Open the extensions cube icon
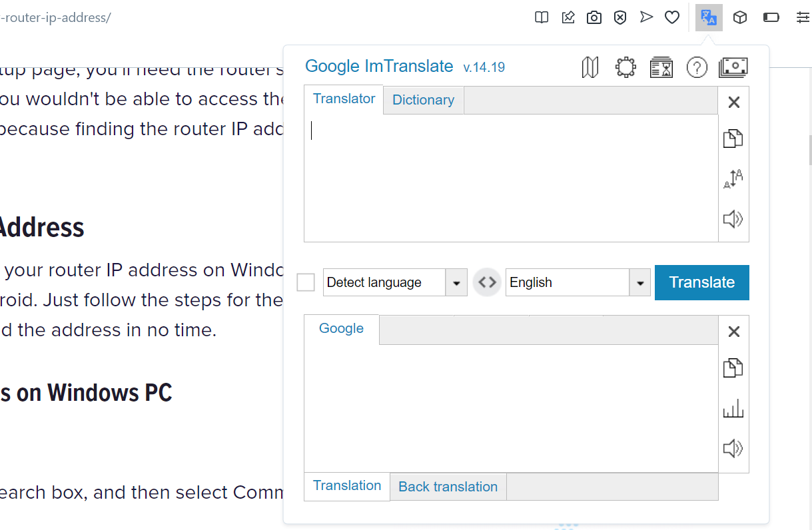The height and width of the screenshot is (530, 812). click(739, 17)
